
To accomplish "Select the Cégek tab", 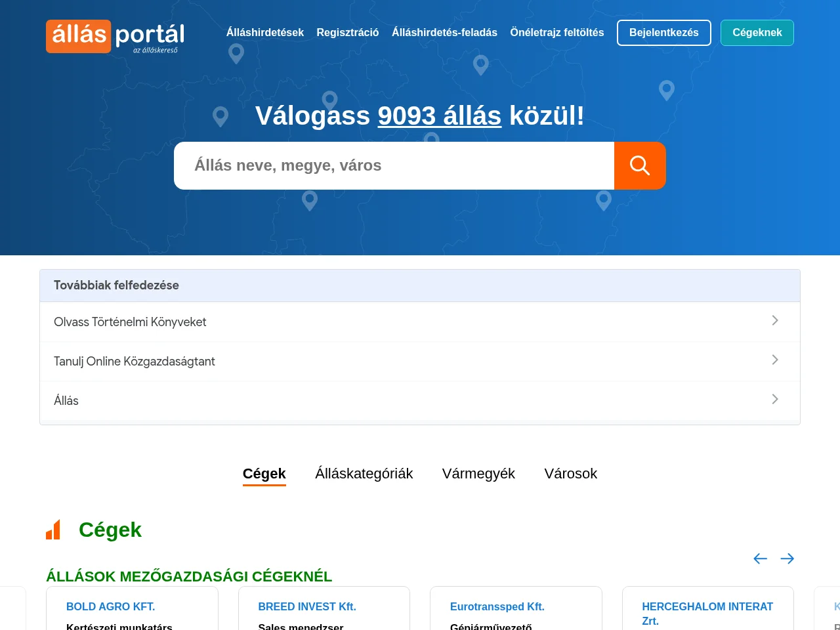I will (264, 474).
